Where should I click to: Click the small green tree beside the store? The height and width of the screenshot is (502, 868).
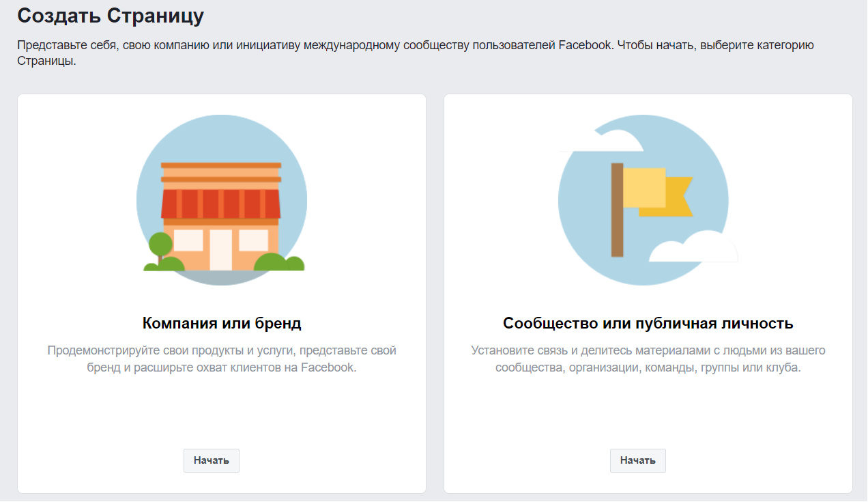[160, 245]
